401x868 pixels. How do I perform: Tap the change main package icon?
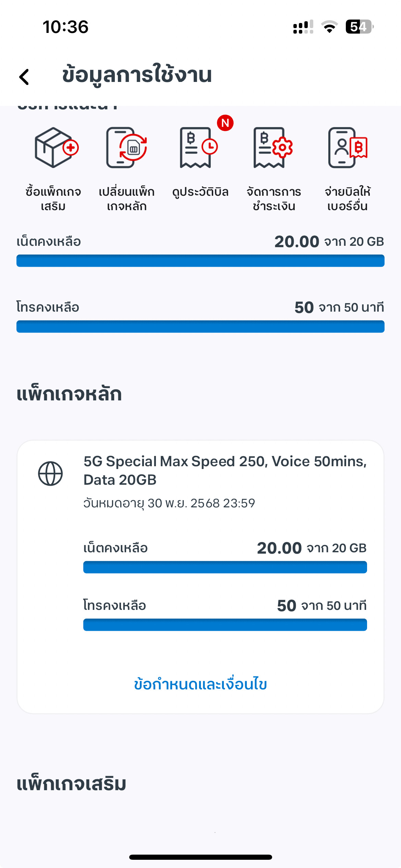click(126, 147)
